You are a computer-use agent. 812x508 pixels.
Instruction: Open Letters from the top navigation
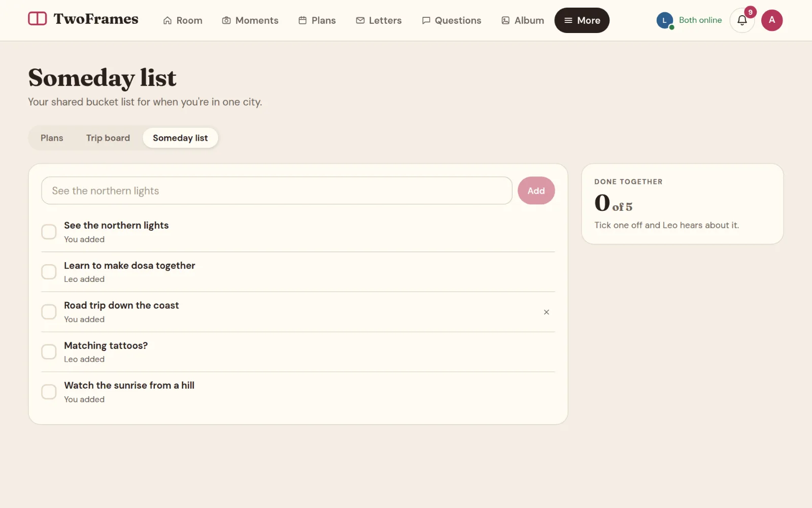379,20
